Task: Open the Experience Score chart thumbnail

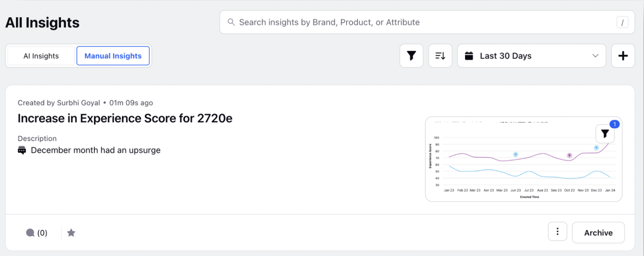Action: pyautogui.click(x=524, y=159)
